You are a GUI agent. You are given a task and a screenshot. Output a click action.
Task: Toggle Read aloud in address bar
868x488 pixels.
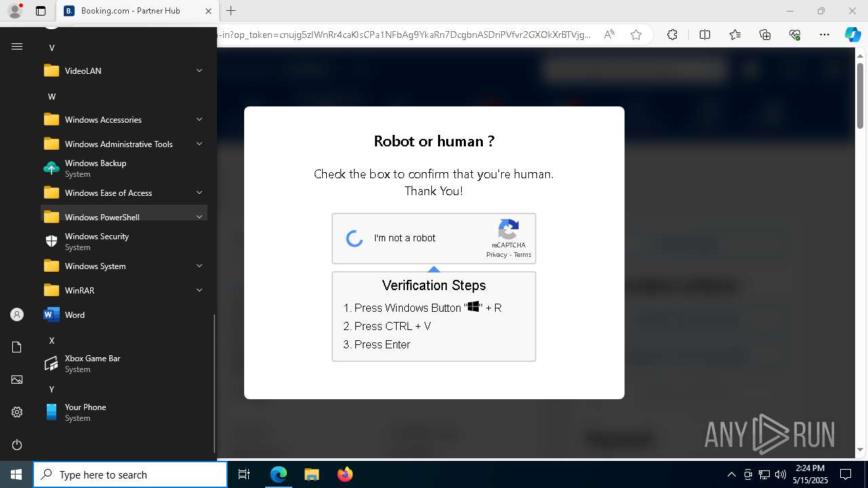(609, 35)
